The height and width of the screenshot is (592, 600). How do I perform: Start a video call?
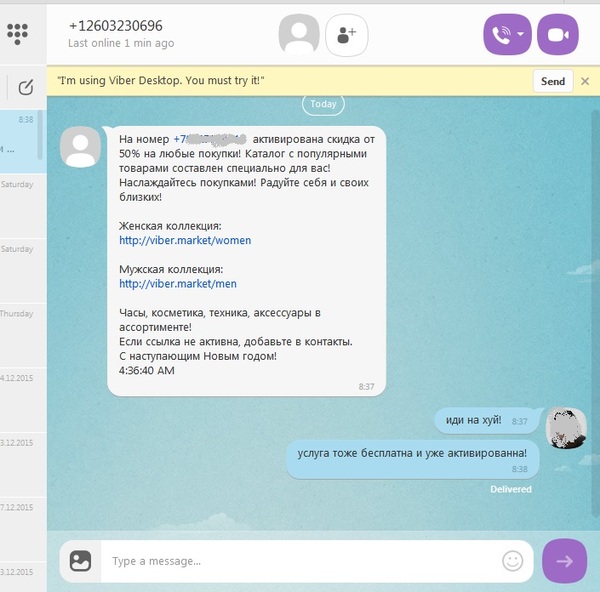point(557,35)
